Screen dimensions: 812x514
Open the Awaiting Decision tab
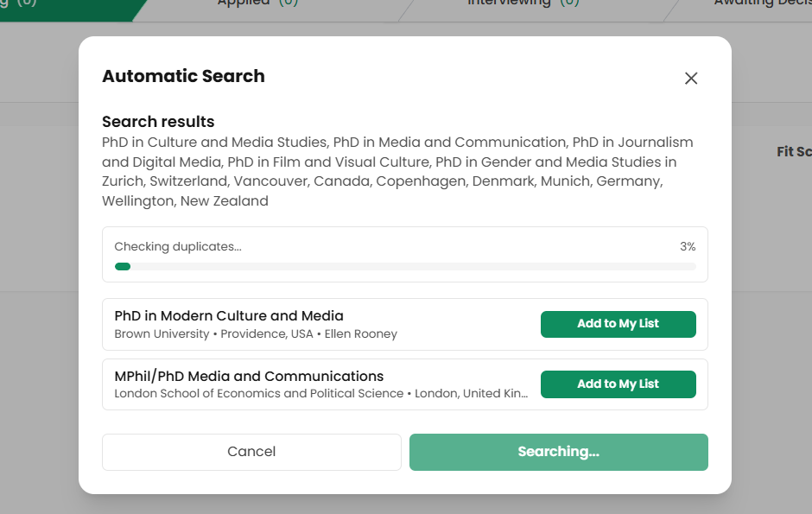coord(765,4)
